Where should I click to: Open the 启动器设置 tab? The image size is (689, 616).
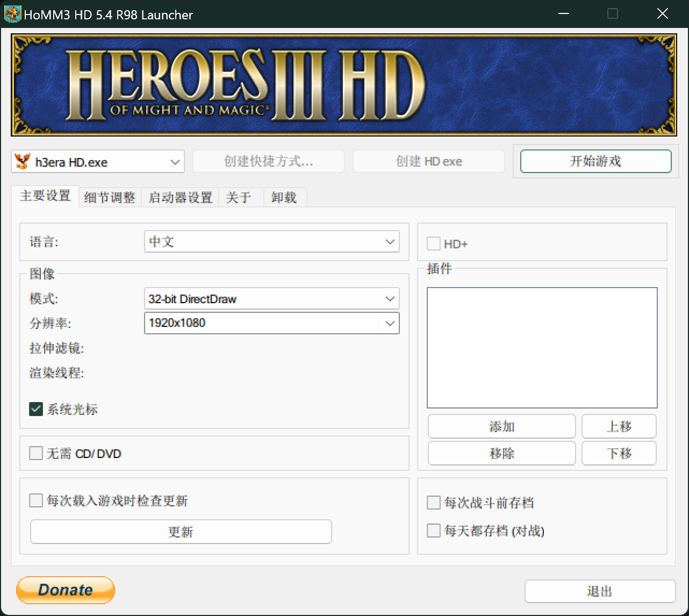click(181, 198)
